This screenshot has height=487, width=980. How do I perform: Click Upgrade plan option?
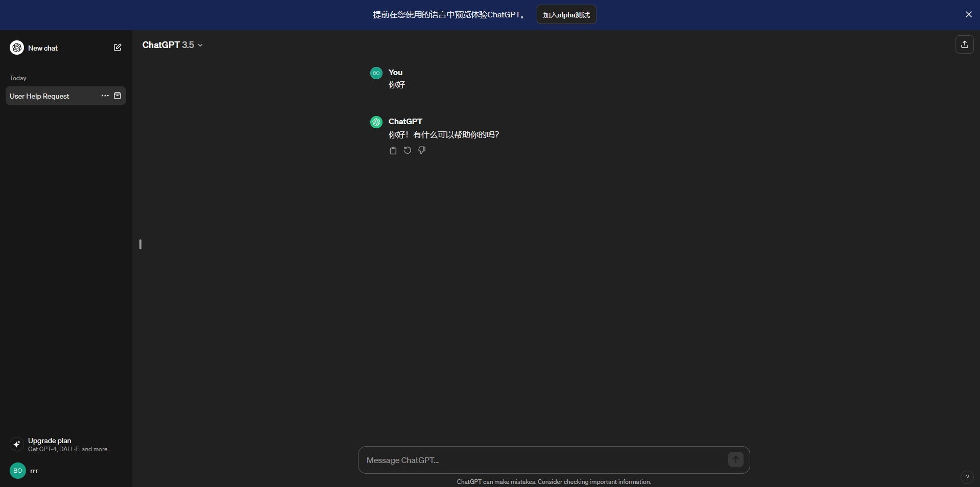[x=65, y=444]
